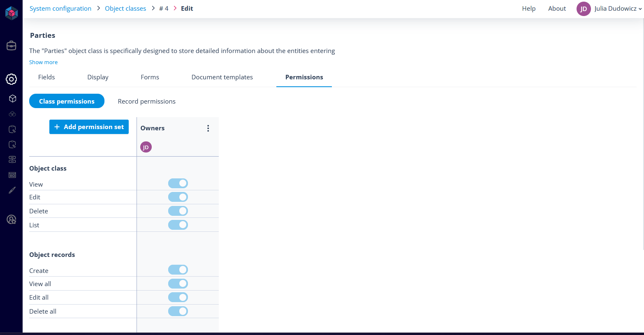Screen dimensions: 644x335
Task: Switch to the Document templates tab
Action: pyautogui.click(x=222, y=77)
